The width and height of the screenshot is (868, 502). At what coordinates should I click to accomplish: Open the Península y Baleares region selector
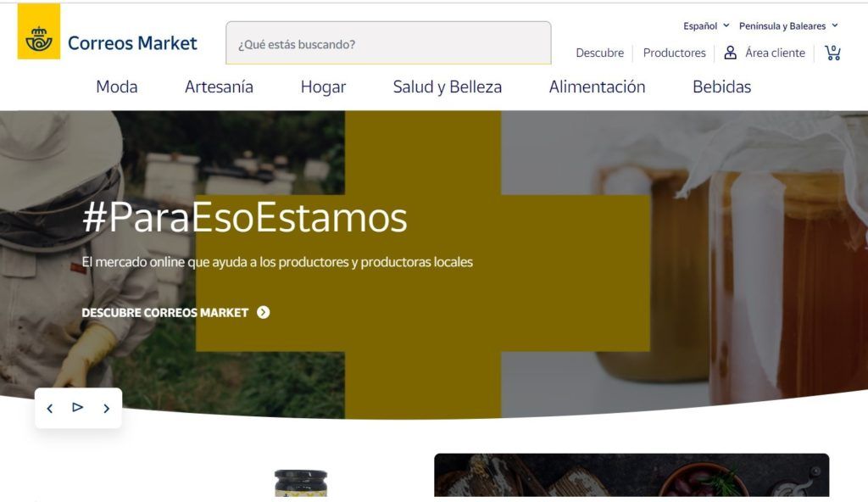[788, 26]
